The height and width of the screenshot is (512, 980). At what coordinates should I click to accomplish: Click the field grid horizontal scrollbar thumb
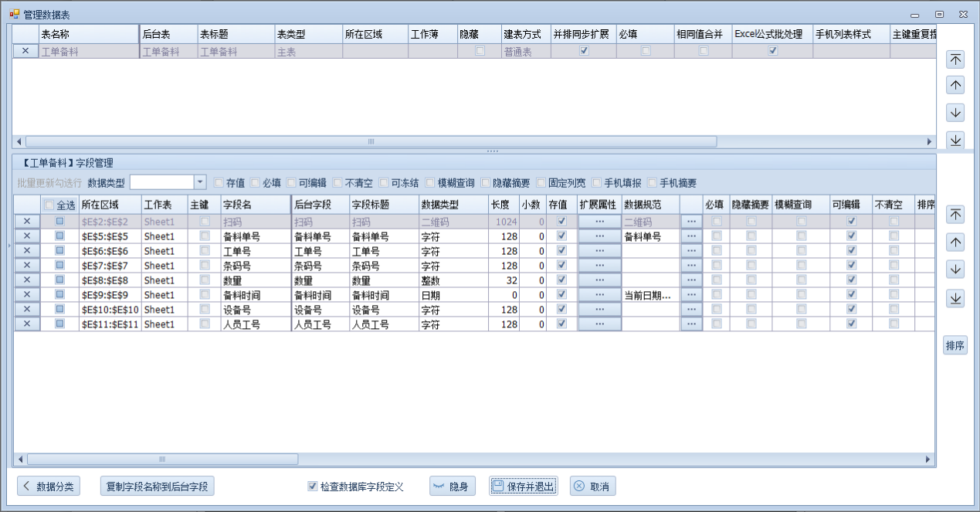tap(162, 459)
